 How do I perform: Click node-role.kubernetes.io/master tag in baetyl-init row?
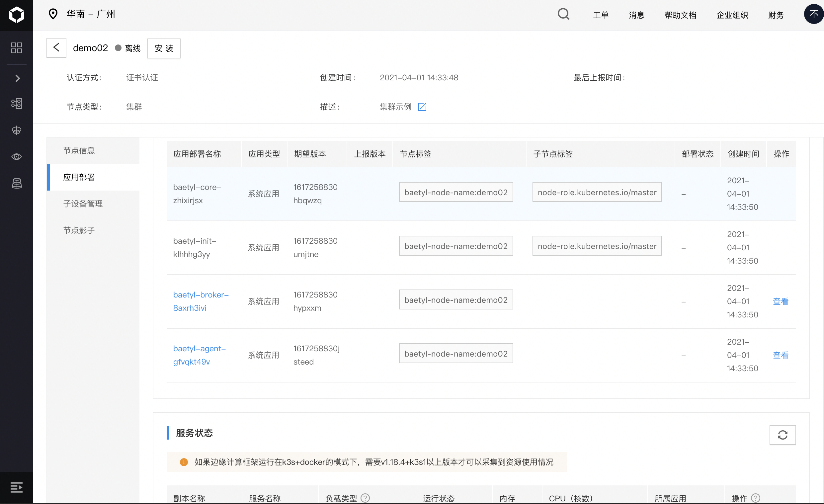(x=597, y=246)
